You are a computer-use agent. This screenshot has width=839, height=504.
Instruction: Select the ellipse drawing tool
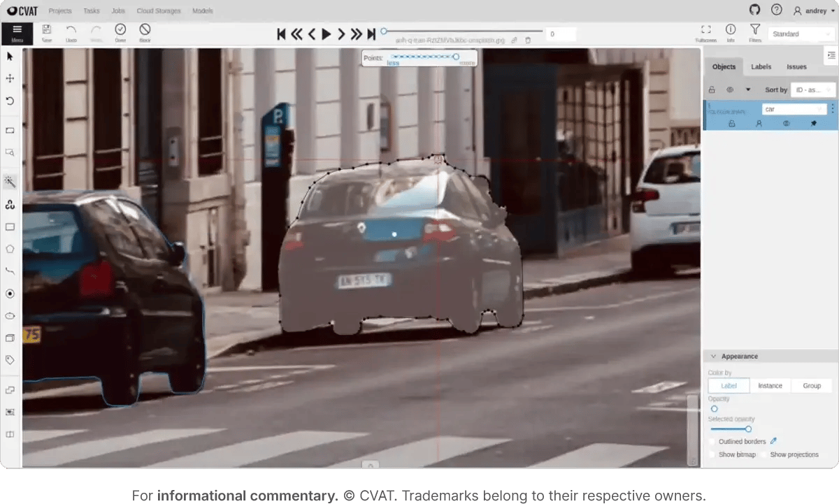click(x=10, y=316)
